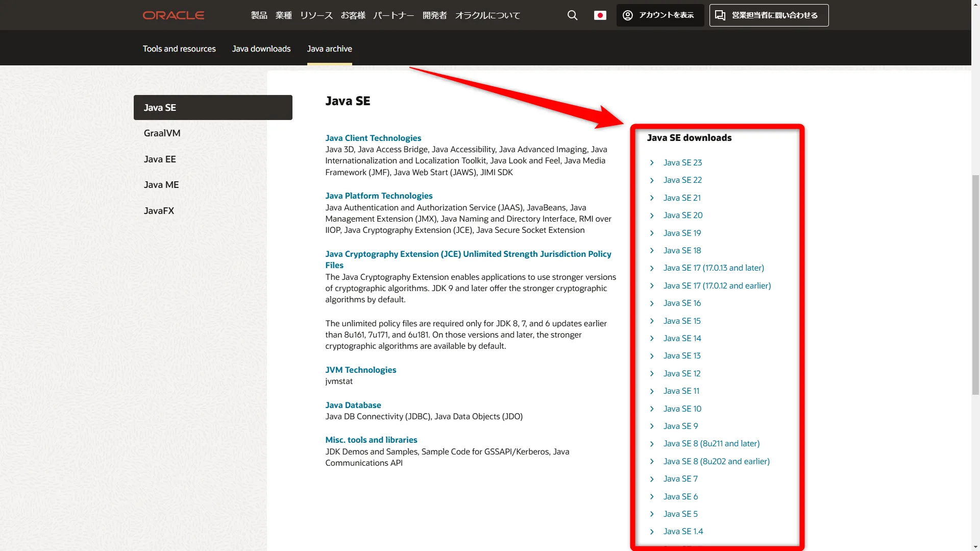Open Java Client Technologies link
The height and width of the screenshot is (551, 980).
point(373,138)
